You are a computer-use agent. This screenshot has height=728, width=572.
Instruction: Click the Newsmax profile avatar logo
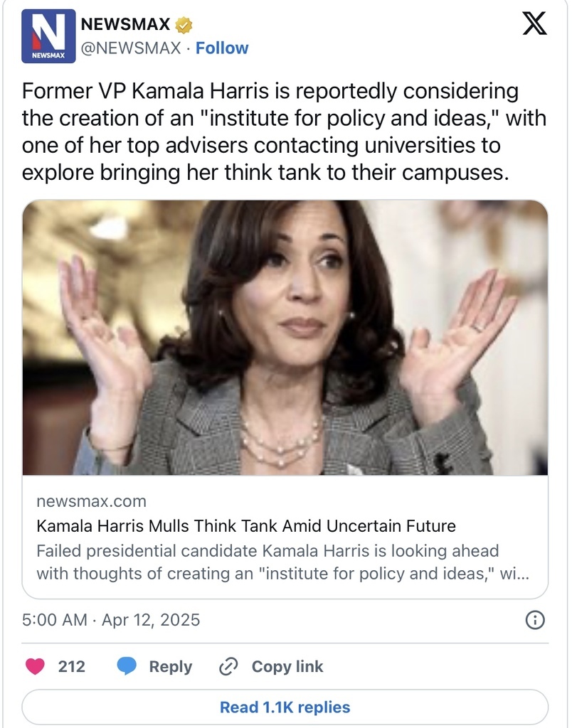(48, 36)
